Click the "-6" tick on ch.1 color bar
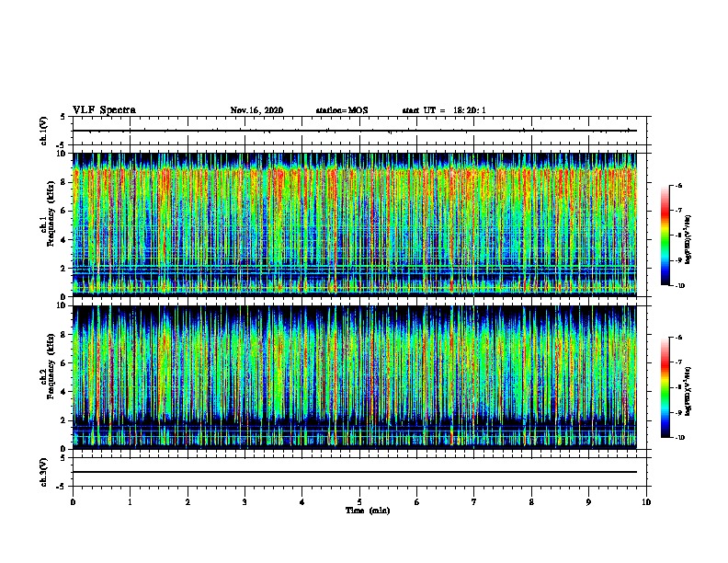728x563 pixels. [x=678, y=186]
